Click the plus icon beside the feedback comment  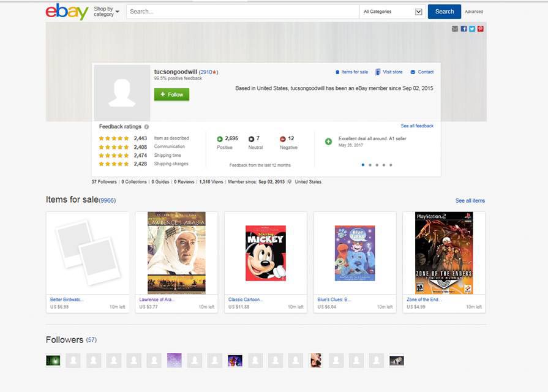point(329,141)
